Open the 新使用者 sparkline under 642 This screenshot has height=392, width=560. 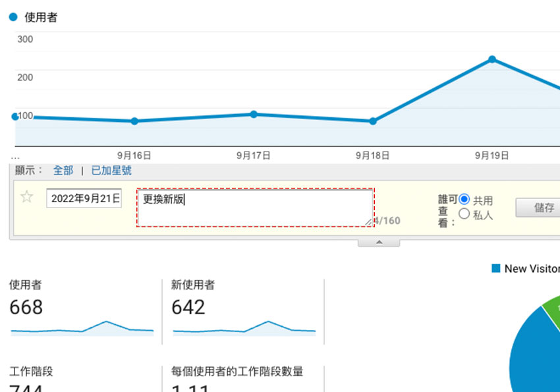point(244,329)
